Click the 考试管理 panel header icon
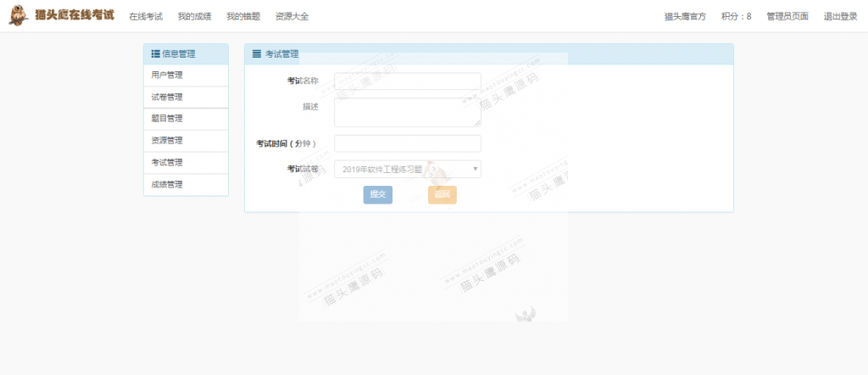This screenshot has height=375, width=868. tap(257, 54)
